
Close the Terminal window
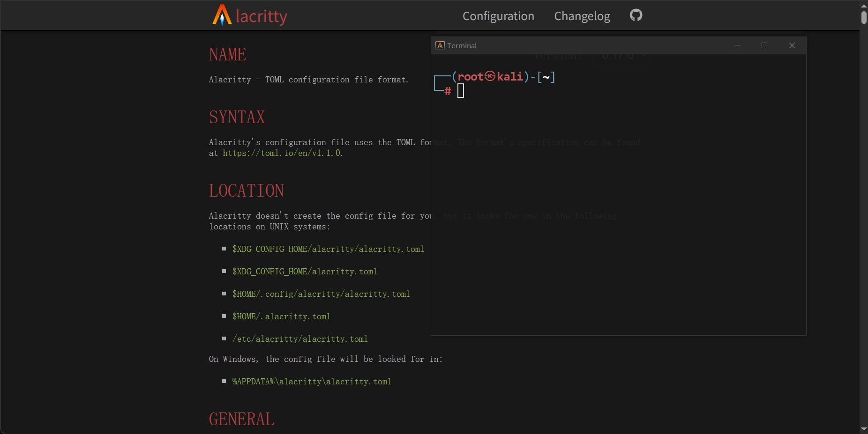point(792,45)
